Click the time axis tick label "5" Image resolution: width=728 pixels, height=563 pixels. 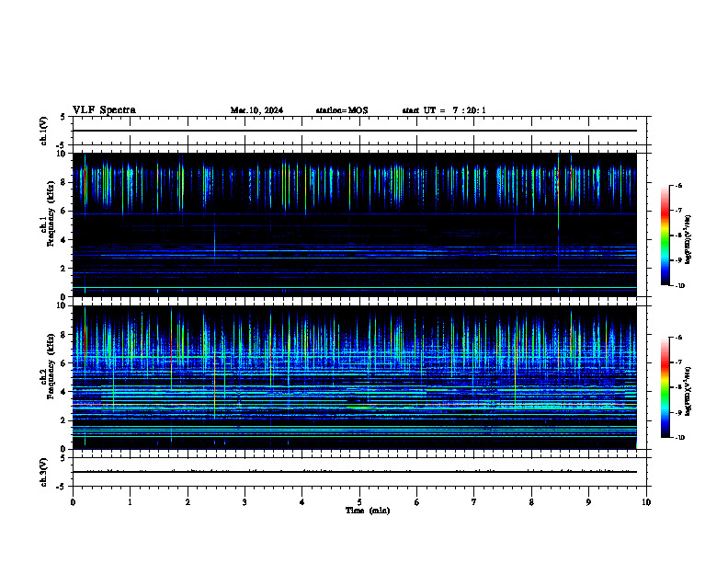(x=359, y=502)
